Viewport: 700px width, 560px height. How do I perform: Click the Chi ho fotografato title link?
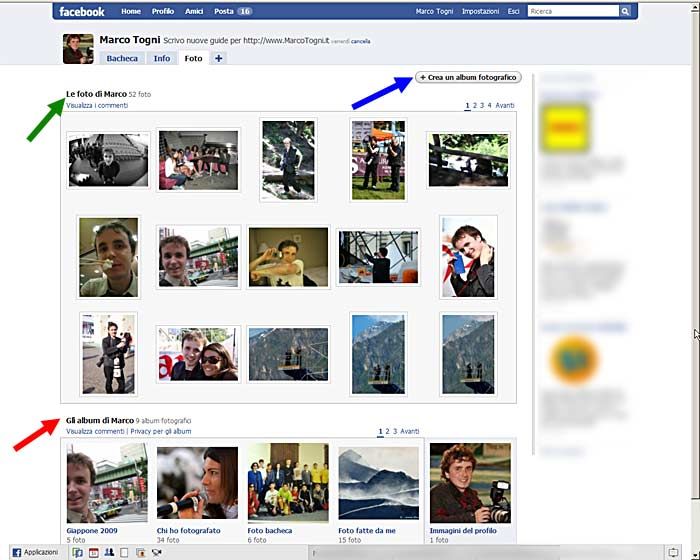pyautogui.click(x=188, y=531)
